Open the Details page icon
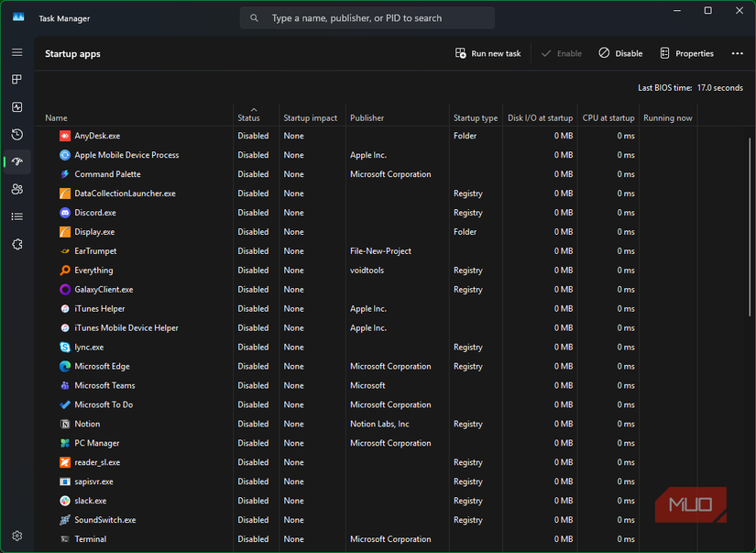 [16, 217]
